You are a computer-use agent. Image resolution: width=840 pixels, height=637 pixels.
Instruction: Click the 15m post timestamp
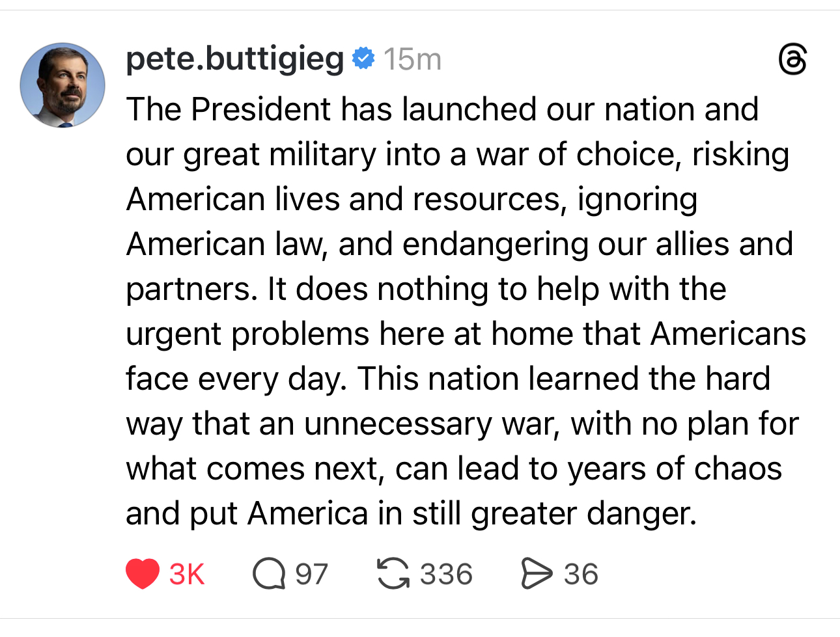tap(412, 60)
